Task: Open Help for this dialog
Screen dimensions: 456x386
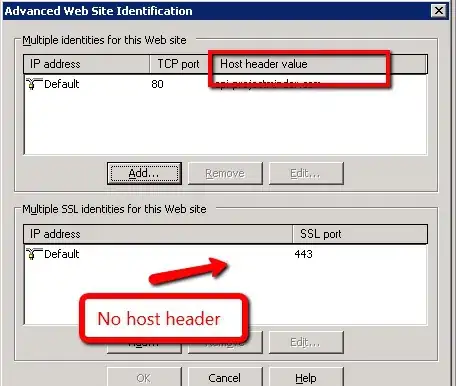Action: click(x=306, y=377)
